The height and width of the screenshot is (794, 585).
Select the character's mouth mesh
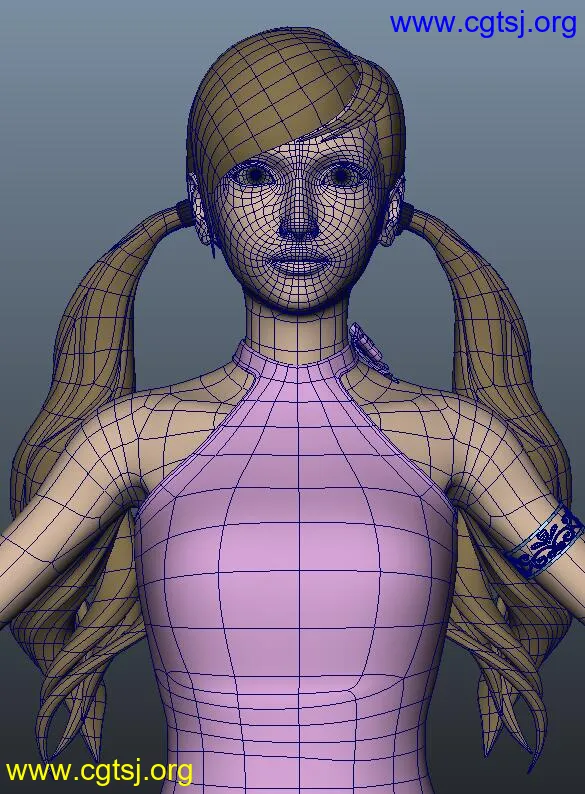click(300, 264)
